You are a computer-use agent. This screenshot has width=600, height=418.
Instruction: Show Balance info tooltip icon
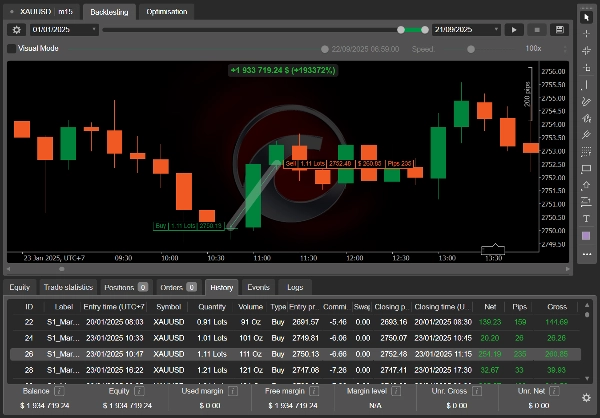coord(59,391)
